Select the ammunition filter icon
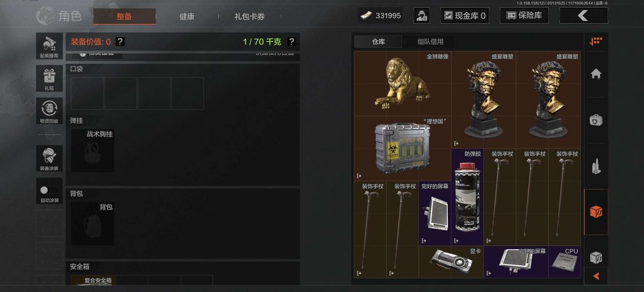Screen dimensions: 644x292 596,166
